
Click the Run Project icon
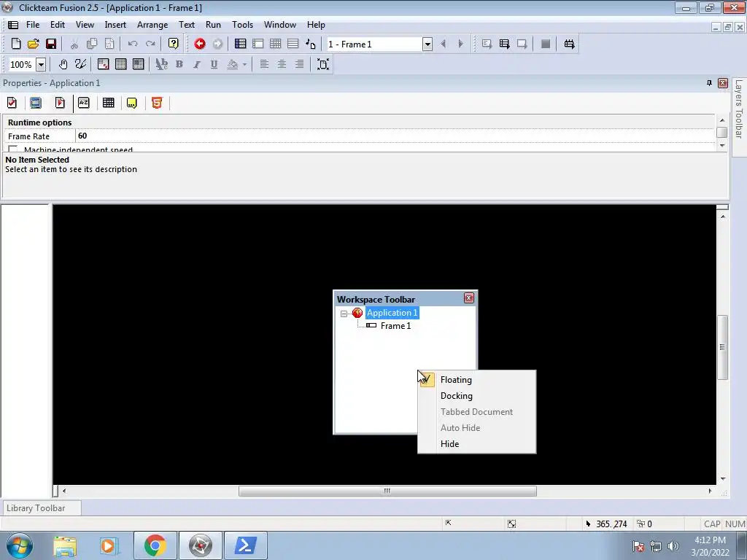487,44
